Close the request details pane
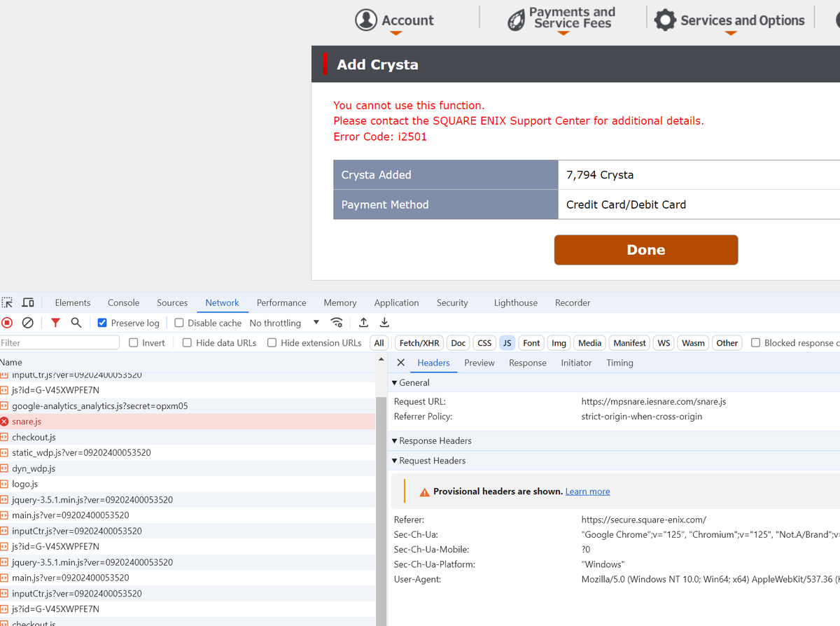The height and width of the screenshot is (626, 840). (400, 363)
